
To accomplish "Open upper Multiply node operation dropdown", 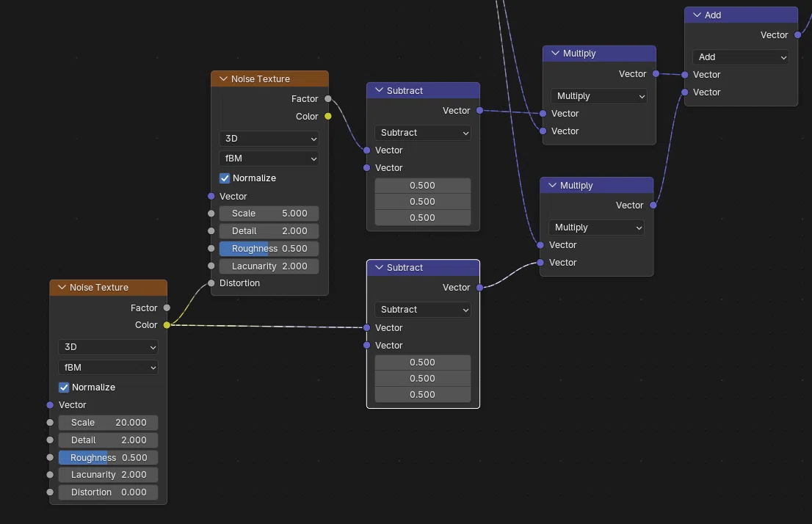I will coord(598,96).
